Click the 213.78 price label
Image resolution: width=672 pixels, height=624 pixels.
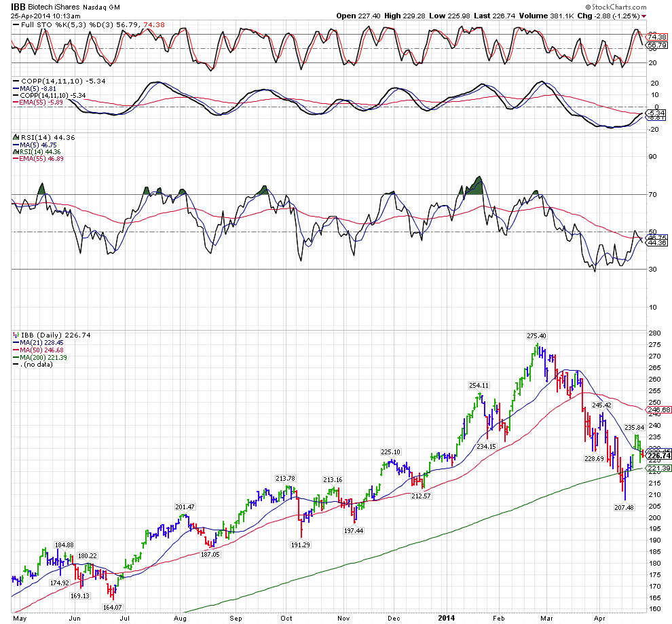point(285,478)
